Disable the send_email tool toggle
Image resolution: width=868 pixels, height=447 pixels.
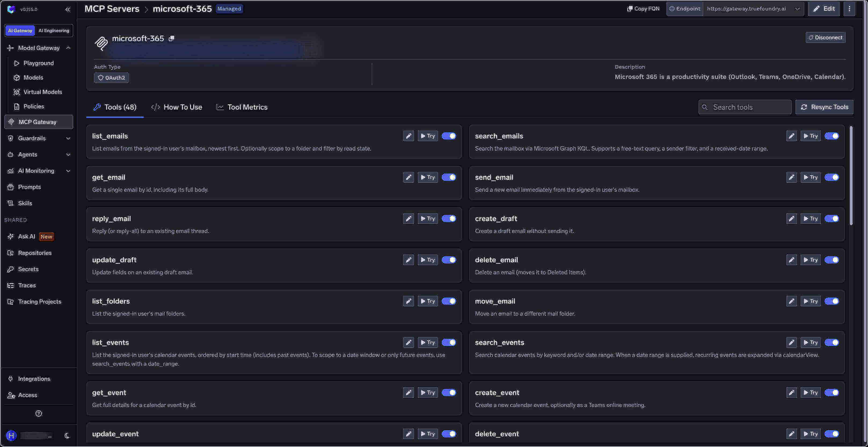click(x=831, y=177)
